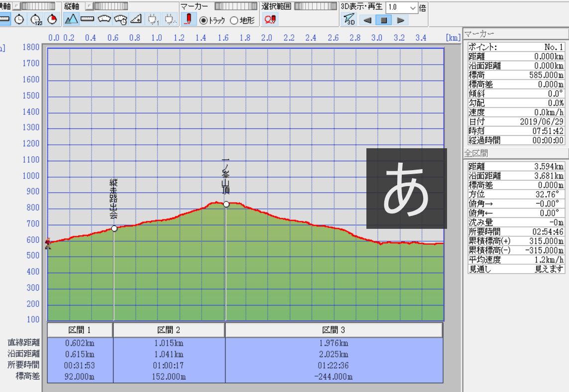This screenshot has width=569, height=392.
Task: Click the hiker figure at track start
Action: (48, 243)
